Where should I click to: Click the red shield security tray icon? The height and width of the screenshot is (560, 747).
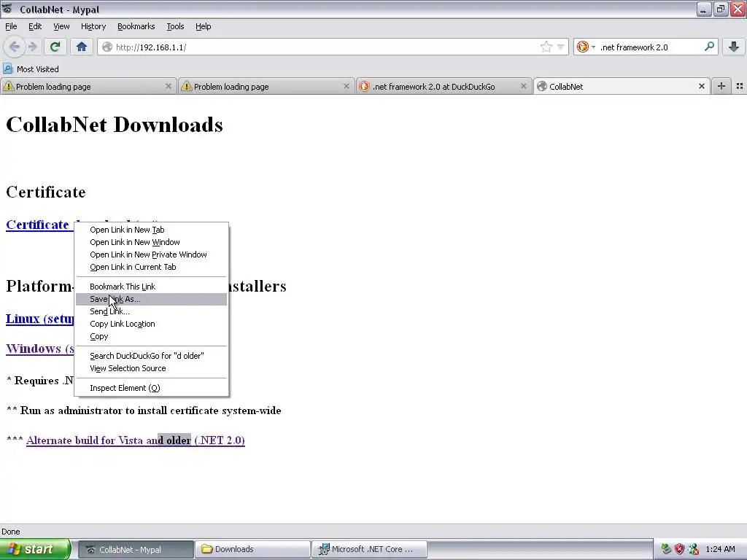pos(679,549)
